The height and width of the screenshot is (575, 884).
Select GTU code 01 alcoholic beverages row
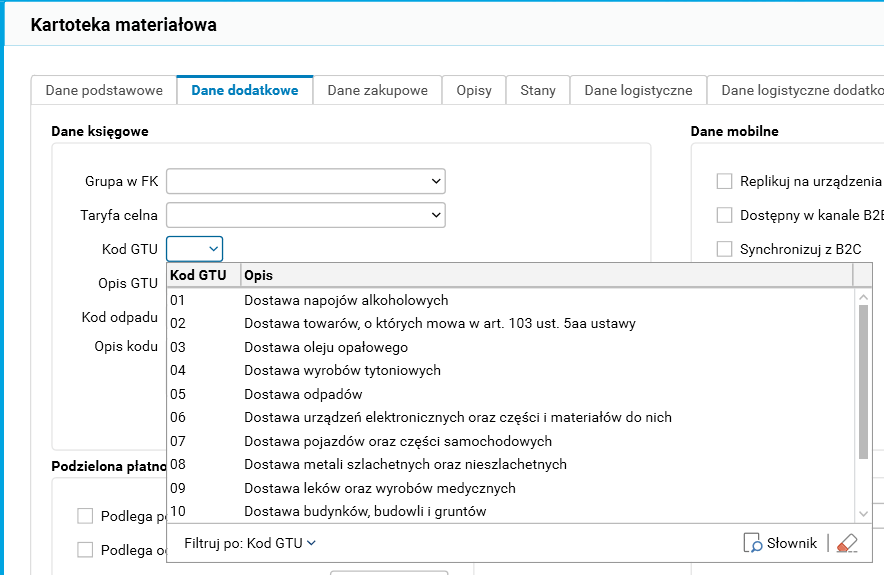coord(346,300)
